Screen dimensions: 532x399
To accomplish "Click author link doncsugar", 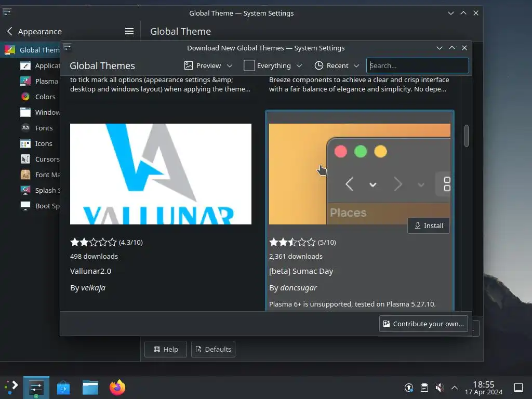I will coord(299,288).
